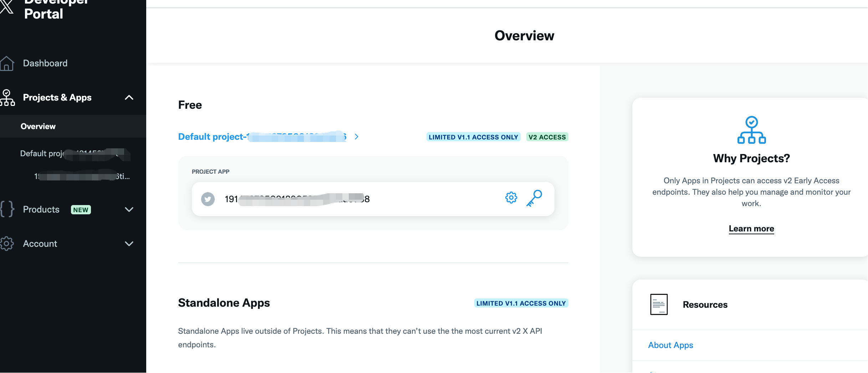The width and height of the screenshot is (868, 373).
Task: Click the Resources heading
Action: tap(705, 305)
